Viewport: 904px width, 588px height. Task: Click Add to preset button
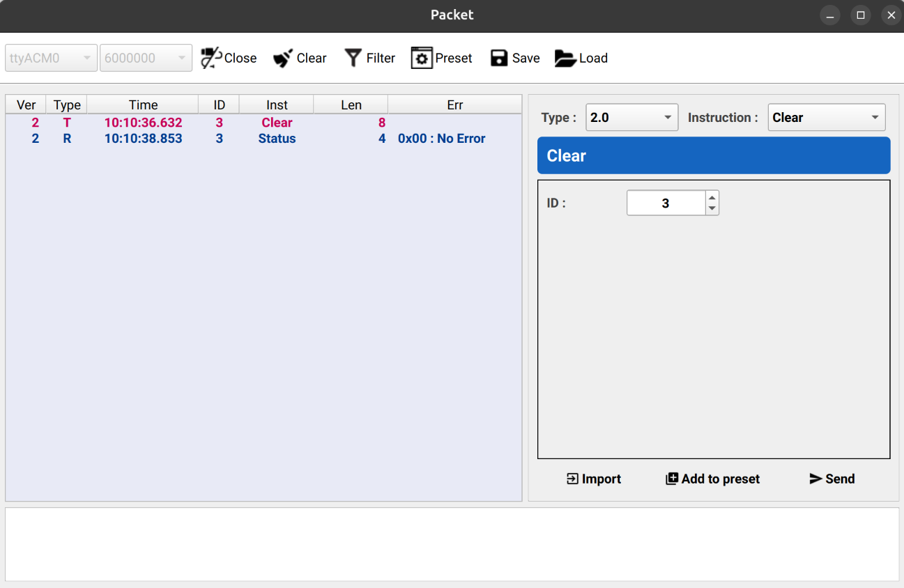point(712,479)
